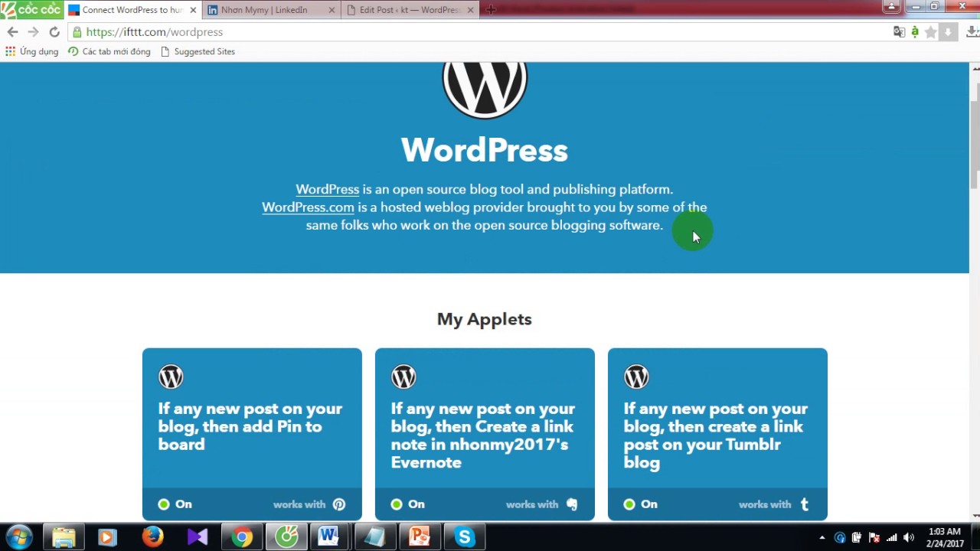Click the My Applets heading
The image size is (980, 551).
coord(485,319)
